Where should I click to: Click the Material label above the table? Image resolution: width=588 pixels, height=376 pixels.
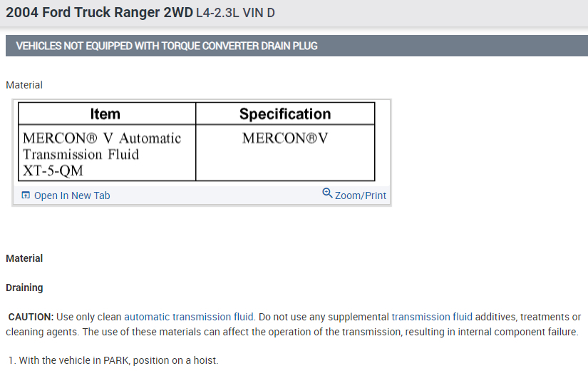tap(24, 85)
